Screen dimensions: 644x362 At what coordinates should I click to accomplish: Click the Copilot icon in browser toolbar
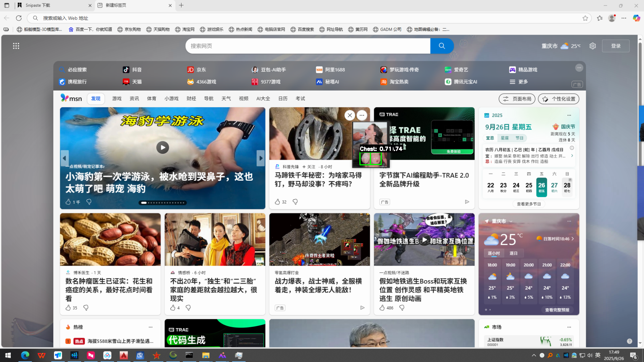[636, 18]
